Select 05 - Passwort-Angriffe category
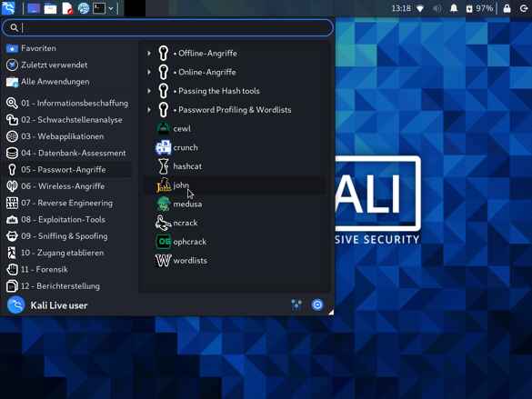532x399 pixels. 67,169
